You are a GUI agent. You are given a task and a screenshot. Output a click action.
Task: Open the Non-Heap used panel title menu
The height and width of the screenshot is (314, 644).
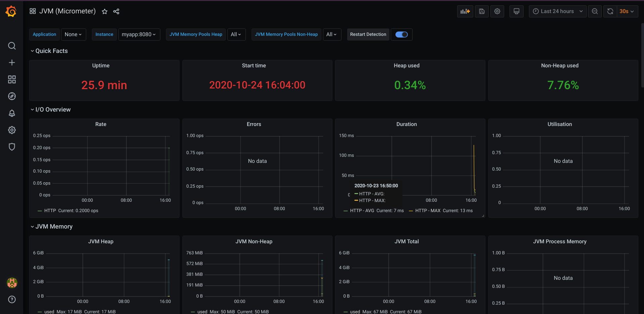click(560, 66)
